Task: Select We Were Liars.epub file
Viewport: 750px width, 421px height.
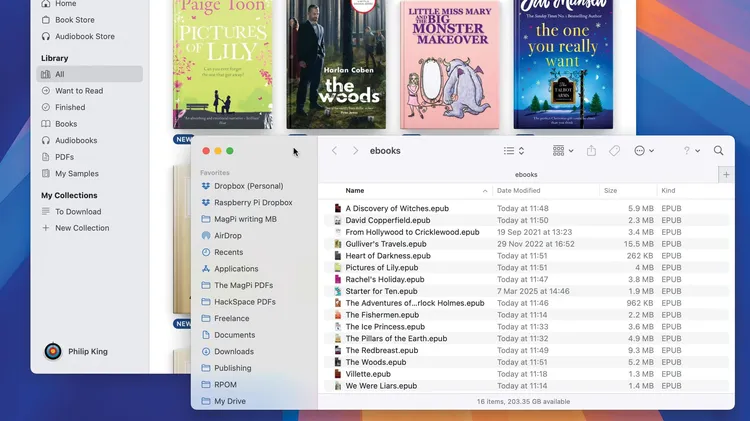Action: [x=526, y=386]
